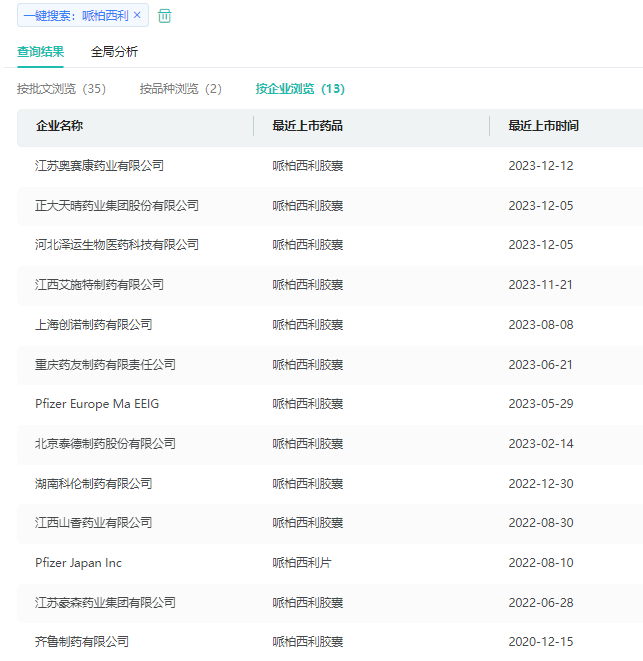Click date 2022-08-30

pos(541,523)
